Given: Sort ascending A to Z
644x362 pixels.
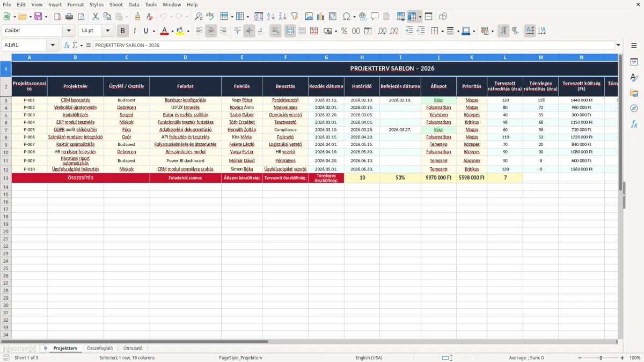Looking at the screenshot, I should coord(271,17).
